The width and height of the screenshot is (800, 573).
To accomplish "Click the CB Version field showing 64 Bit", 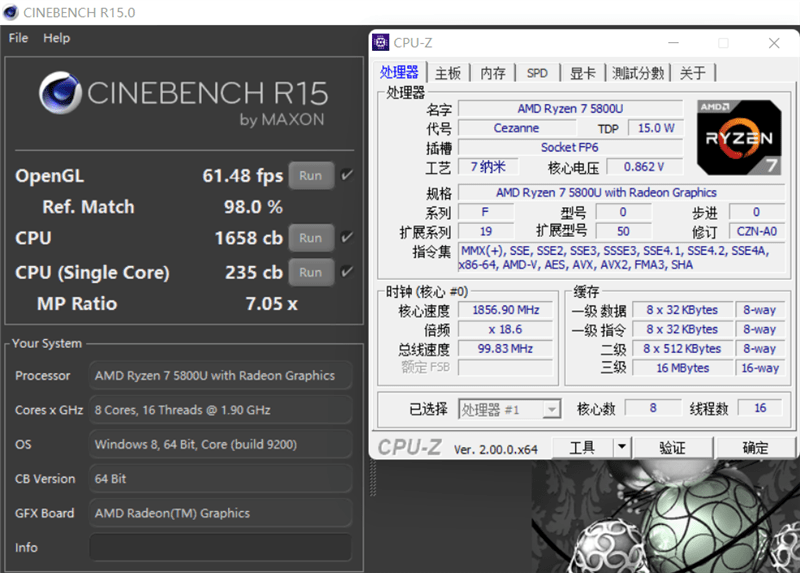I will (x=220, y=479).
